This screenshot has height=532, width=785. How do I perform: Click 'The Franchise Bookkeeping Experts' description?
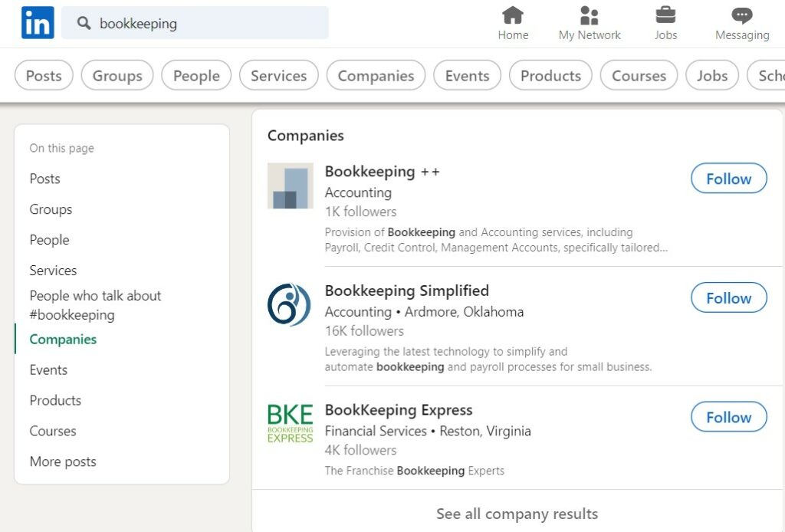tap(415, 471)
